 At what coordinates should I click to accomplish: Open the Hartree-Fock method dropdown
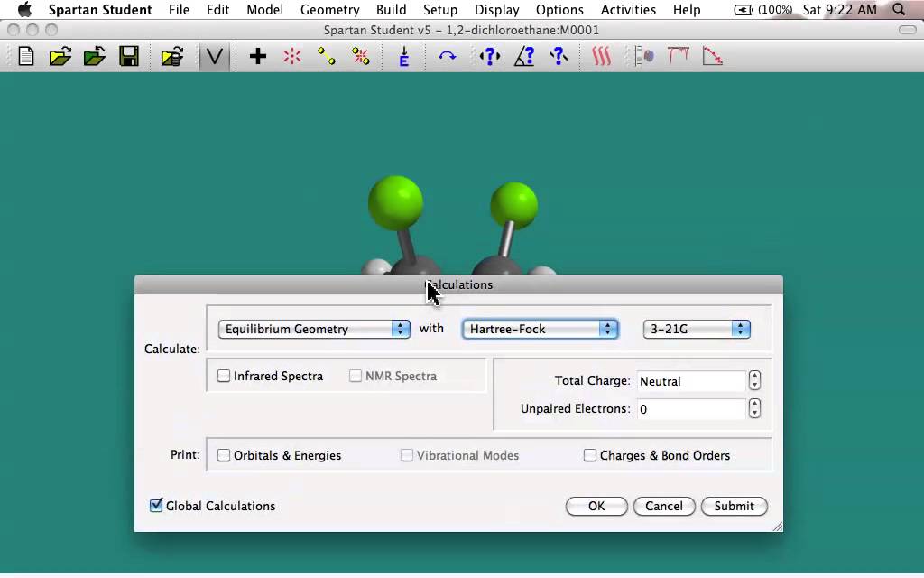[541, 329]
